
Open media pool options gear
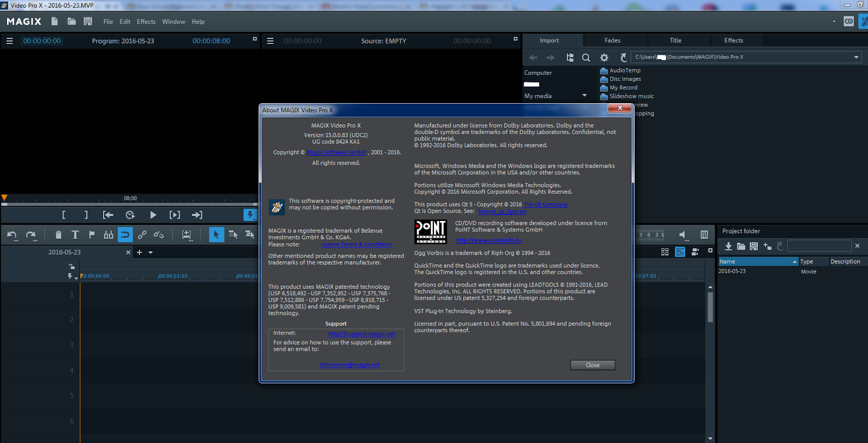(x=604, y=58)
